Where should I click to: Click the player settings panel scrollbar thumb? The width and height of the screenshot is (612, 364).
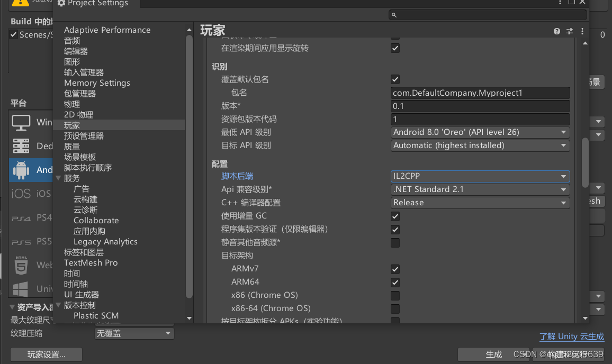tap(585, 162)
